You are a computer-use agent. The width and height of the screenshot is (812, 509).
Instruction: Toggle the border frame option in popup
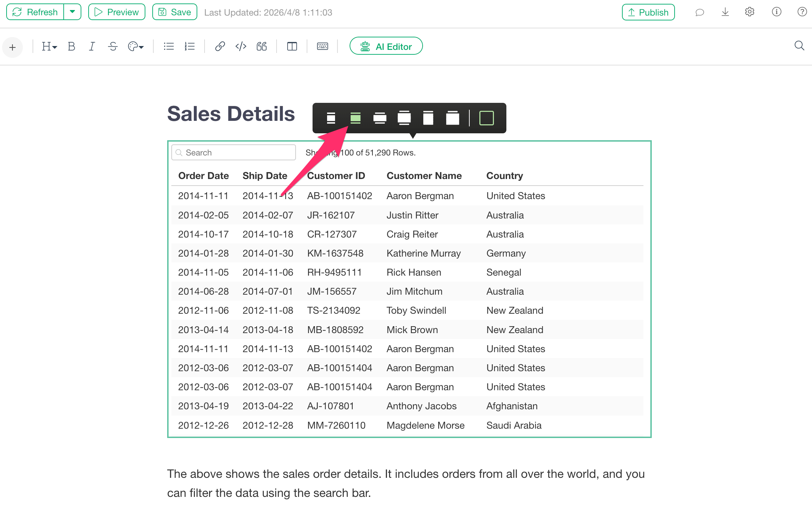[x=486, y=118]
